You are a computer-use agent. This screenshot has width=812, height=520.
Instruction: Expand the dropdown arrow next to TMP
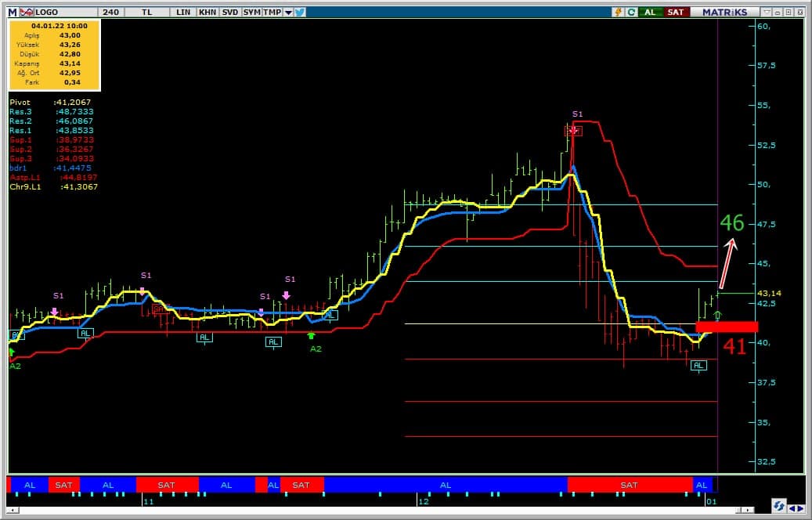pyautogui.click(x=288, y=12)
